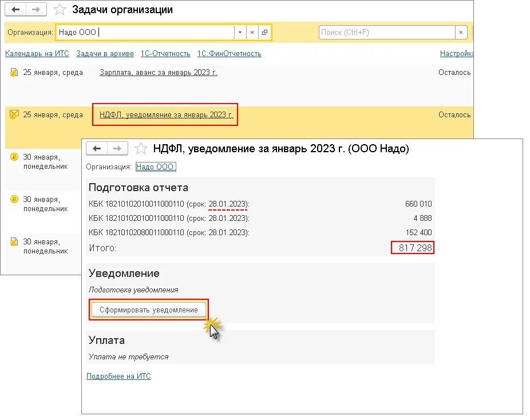Add НДФЛ уведомление window to favorites via star
The image size is (530, 420).
tap(140, 148)
